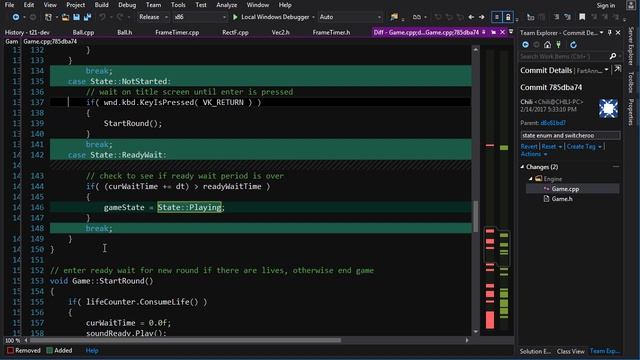Click the Save All icon
Image resolution: width=640 pixels, height=360 pixels.
(87, 17)
